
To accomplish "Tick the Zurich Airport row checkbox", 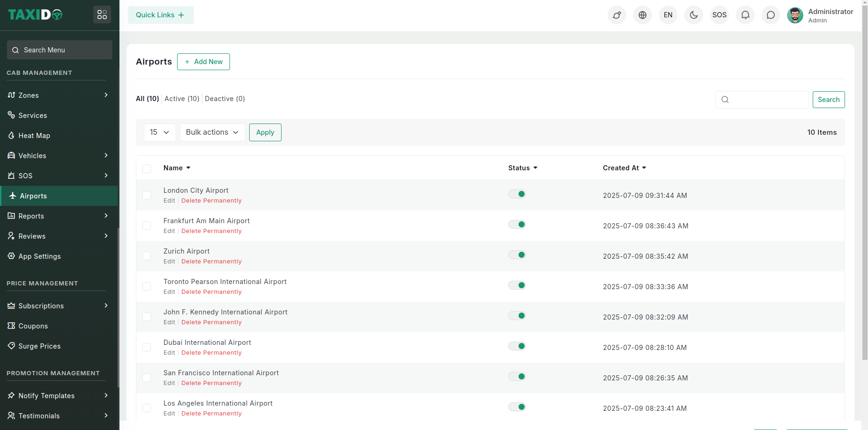I will click(x=147, y=256).
